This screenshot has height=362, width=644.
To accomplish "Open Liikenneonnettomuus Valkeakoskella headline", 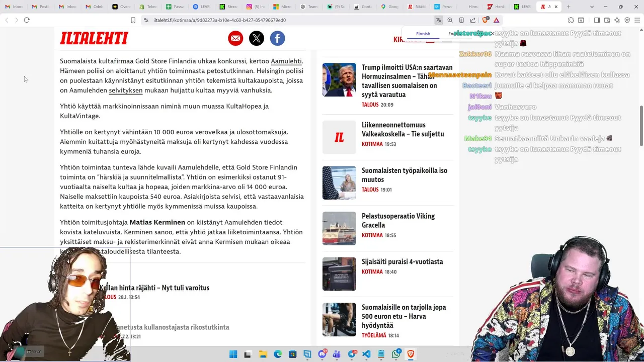I will tap(403, 129).
